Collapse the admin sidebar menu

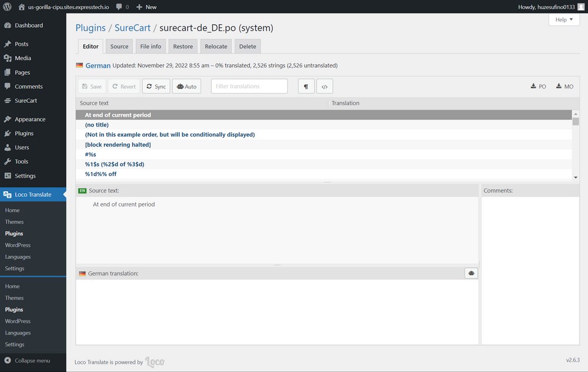(x=32, y=360)
